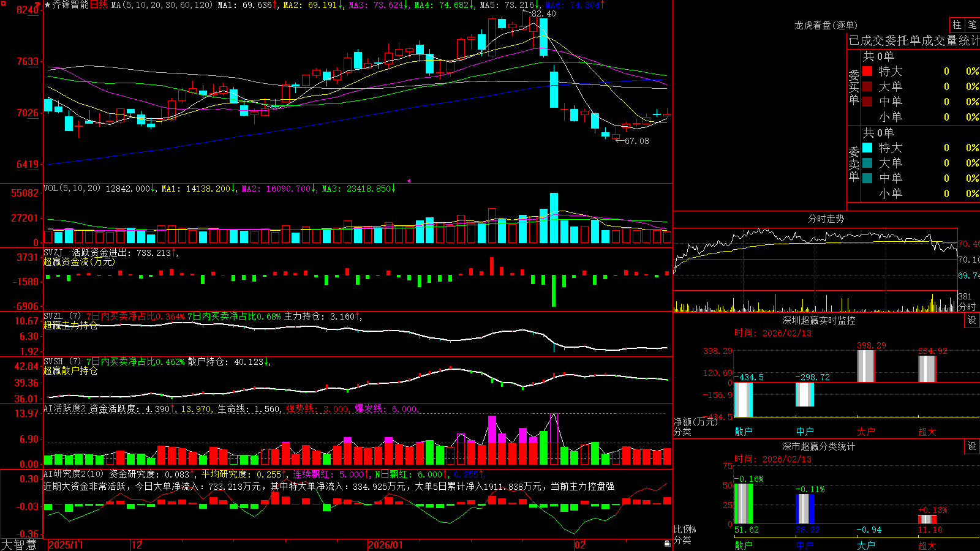Click the 超大 bar showing 334.92
Screen dimensions: 980x551
[x=927, y=369]
